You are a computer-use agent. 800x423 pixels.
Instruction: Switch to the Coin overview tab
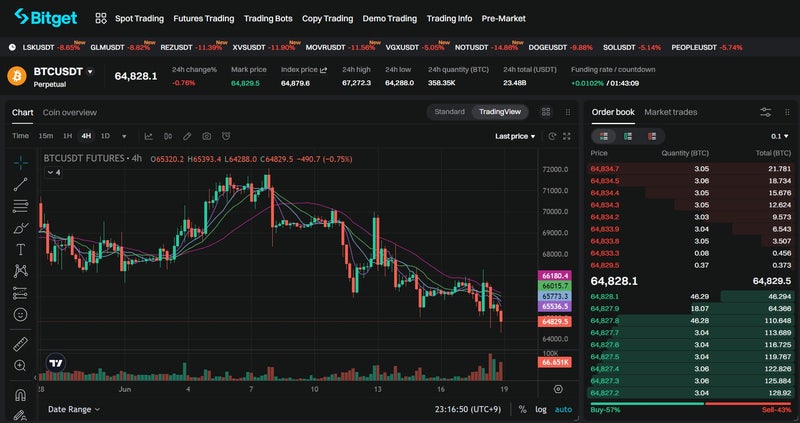click(69, 112)
